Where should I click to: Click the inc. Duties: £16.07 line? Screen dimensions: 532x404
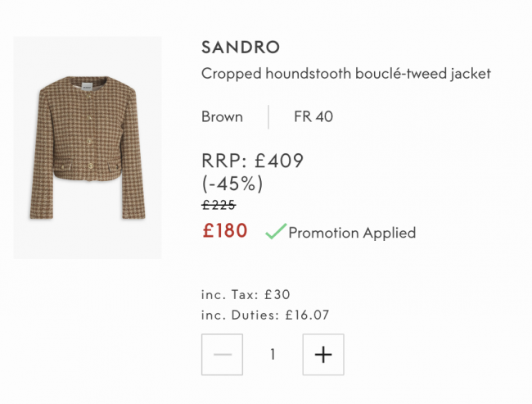pos(265,315)
